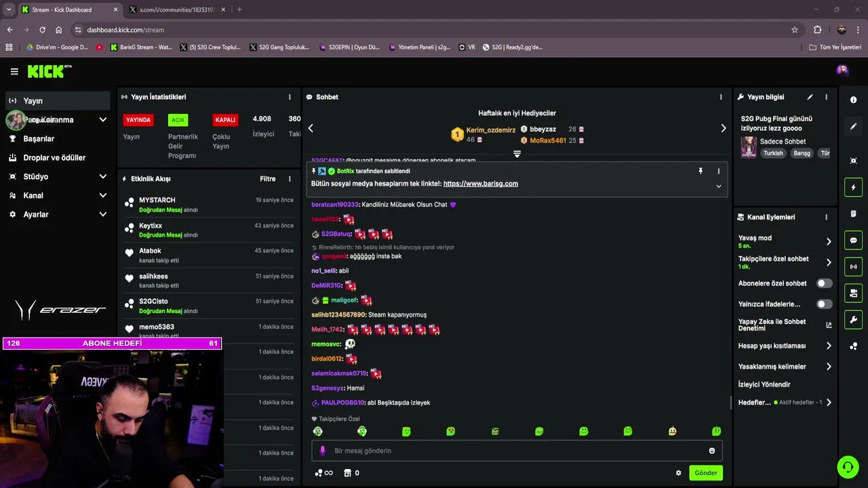Open Yayın bilgisi three-dot menu
Screen dimensions: 868x488
point(826,97)
